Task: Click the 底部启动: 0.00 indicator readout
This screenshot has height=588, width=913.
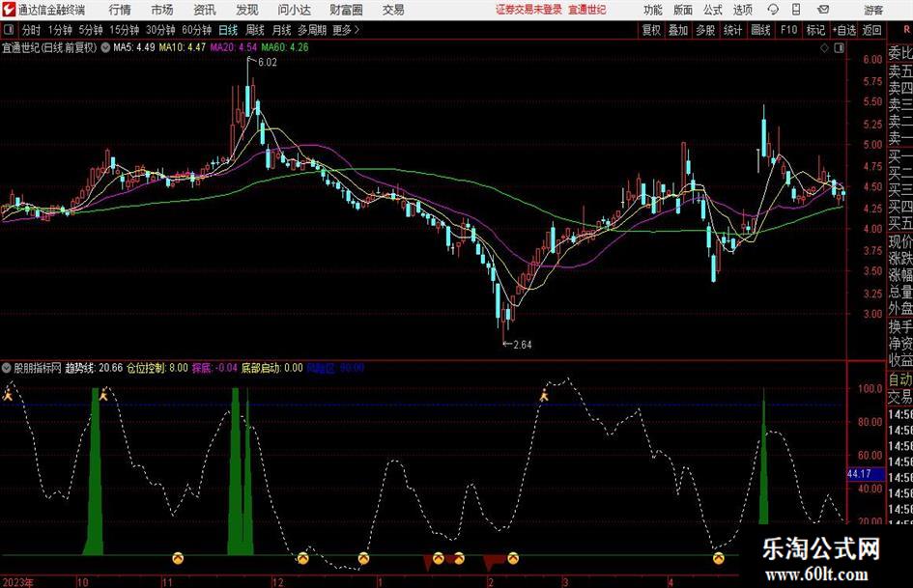Action: tap(271, 368)
